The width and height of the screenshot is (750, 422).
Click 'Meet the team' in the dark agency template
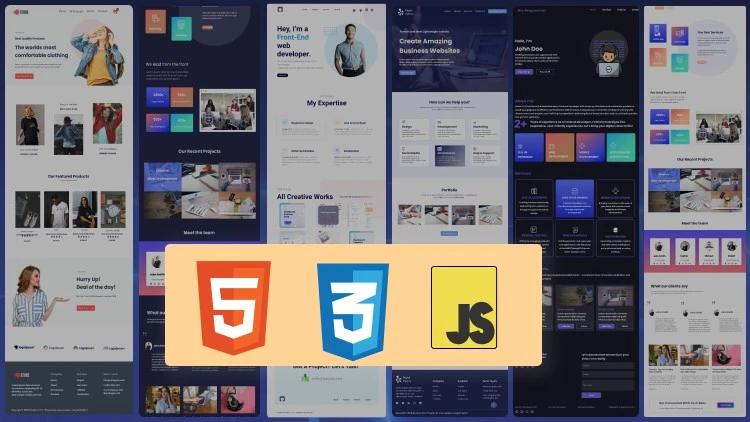click(199, 233)
